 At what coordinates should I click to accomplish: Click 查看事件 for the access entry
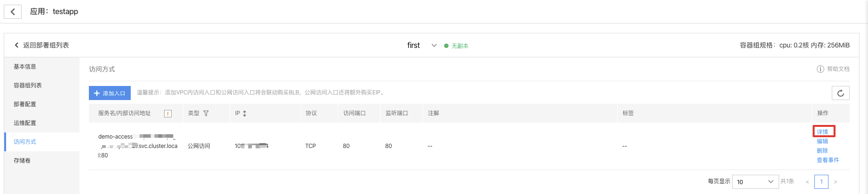(828, 160)
